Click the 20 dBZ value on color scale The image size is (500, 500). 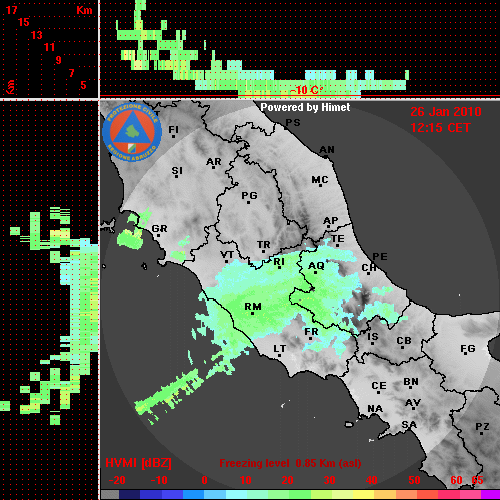(287, 480)
